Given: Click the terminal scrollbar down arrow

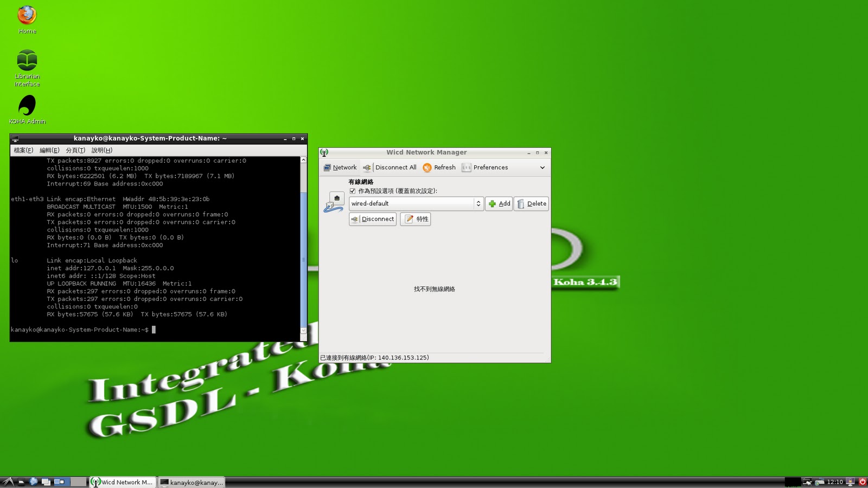Looking at the screenshot, I should click(304, 331).
